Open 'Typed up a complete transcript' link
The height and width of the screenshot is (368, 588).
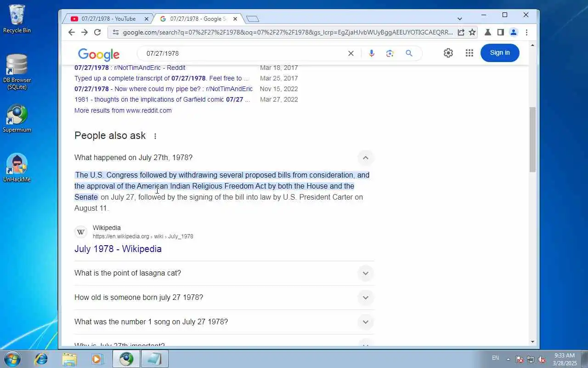pyautogui.click(x=162, y=78)
